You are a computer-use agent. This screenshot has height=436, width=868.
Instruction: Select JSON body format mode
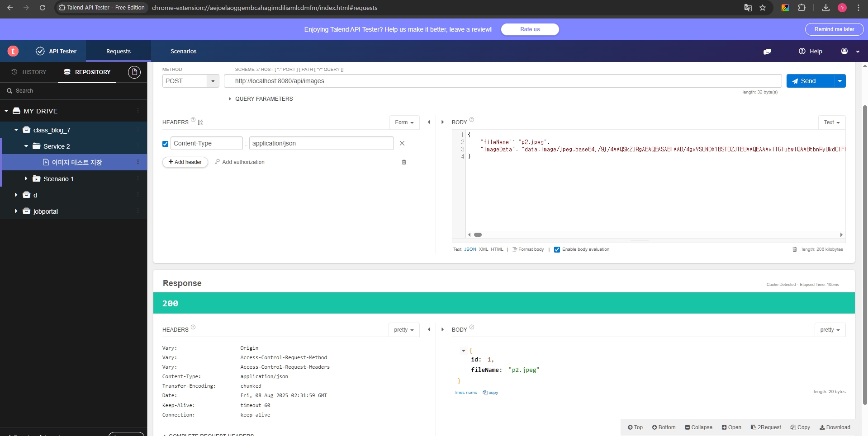pyautogui.click(x=470, y=249)
